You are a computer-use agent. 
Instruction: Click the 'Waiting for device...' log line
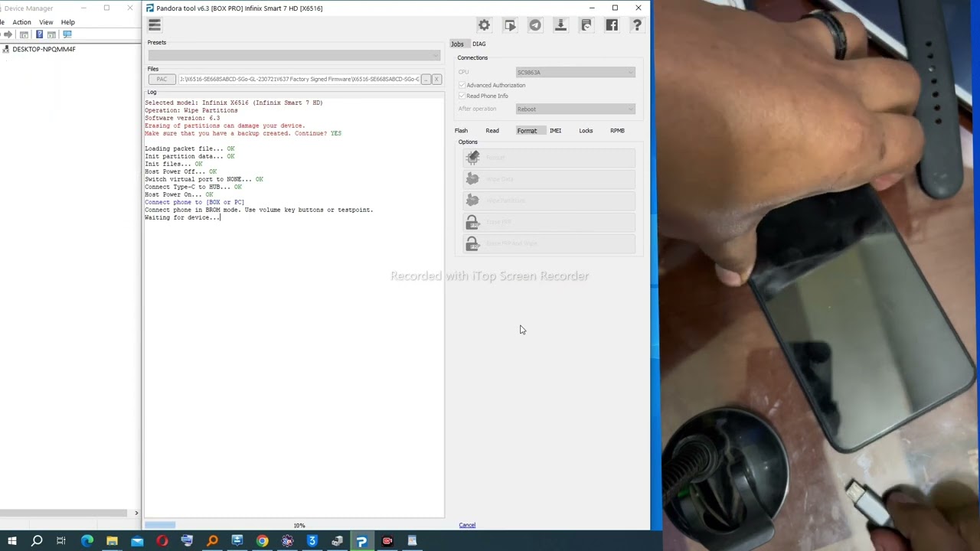point(182,217)
